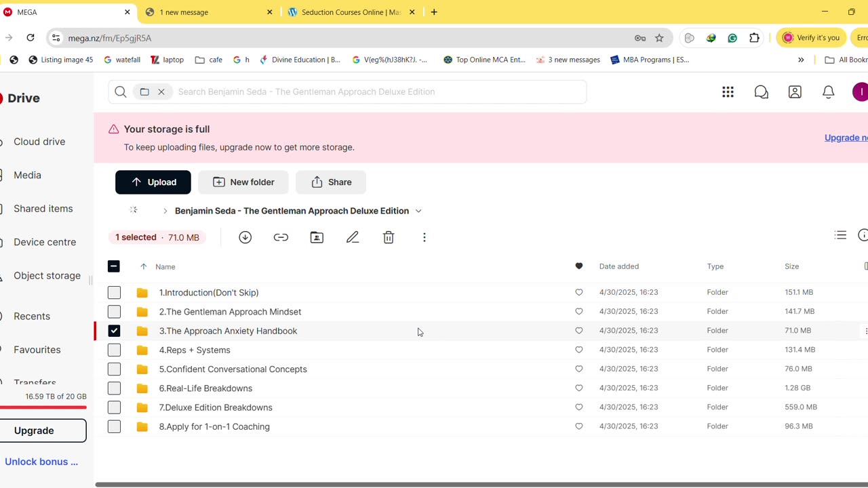This screenshot has height=488, width=868.
Task: Open the folder icon of 1.Introduction(Don't Skip)
Action: click(142, 293)
